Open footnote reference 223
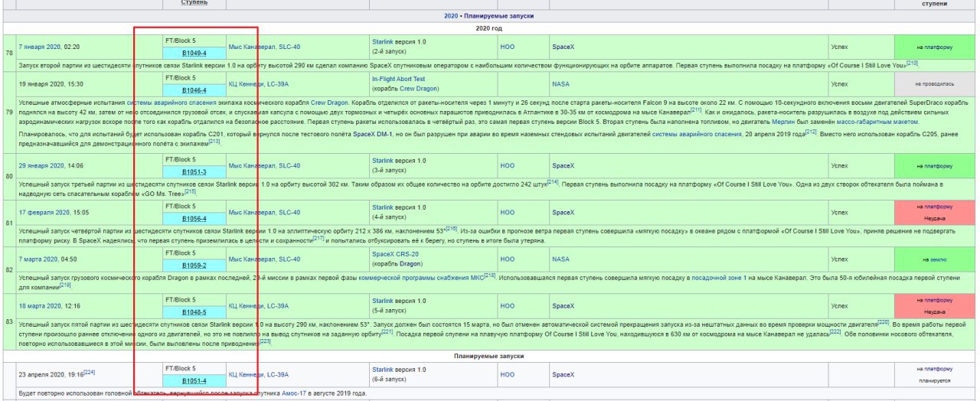Viewport: 980px width, 401px height. tap(265, 341)
